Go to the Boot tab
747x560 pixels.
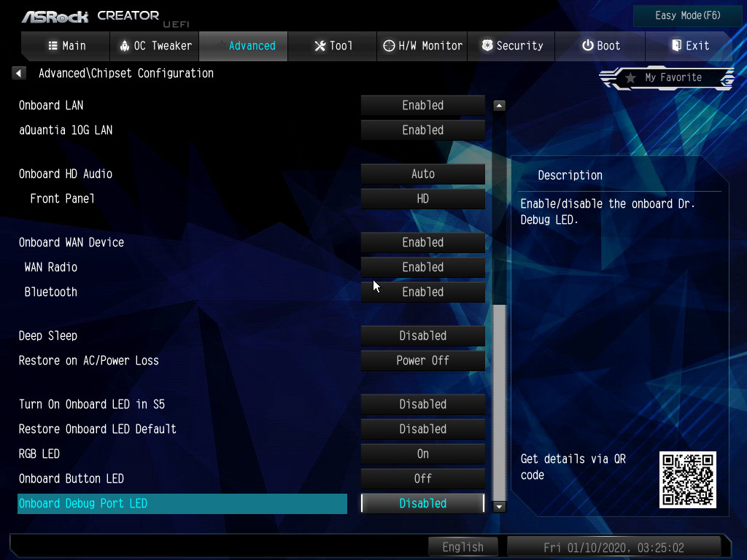coord(600,46)
